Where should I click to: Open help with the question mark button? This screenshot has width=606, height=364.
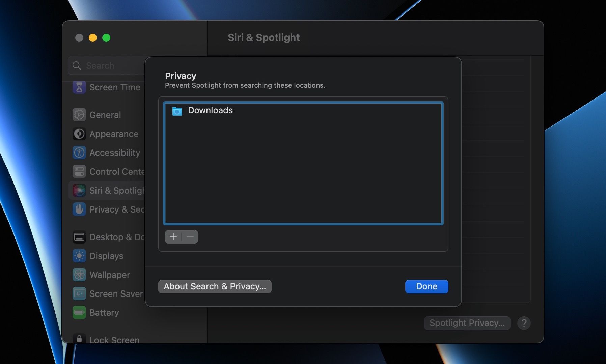click(x=524, y=323)
